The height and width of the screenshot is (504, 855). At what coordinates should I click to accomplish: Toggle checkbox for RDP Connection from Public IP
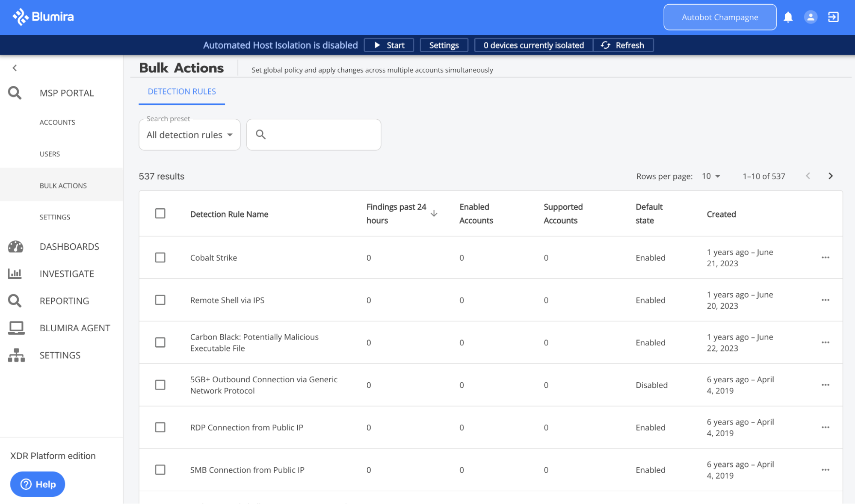(x=160, y=427)
